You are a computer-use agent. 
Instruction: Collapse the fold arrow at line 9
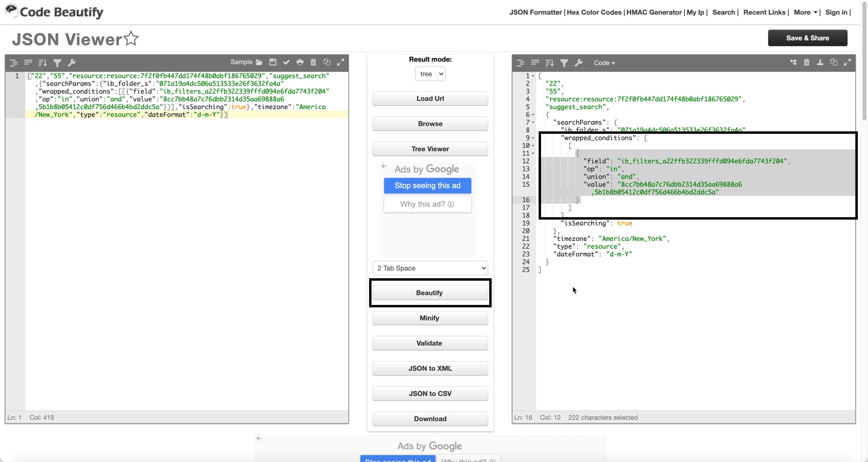pyautogui.click(x=533, y=138)
